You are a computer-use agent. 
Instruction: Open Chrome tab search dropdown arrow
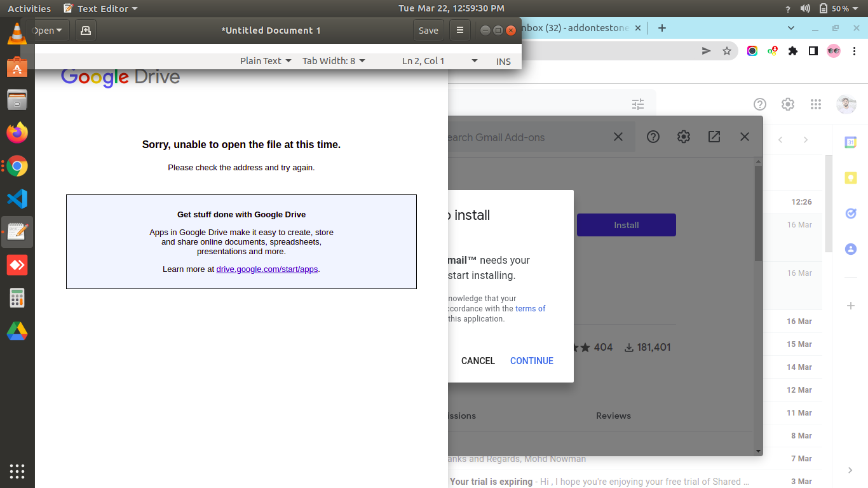[x=791, y=28]
